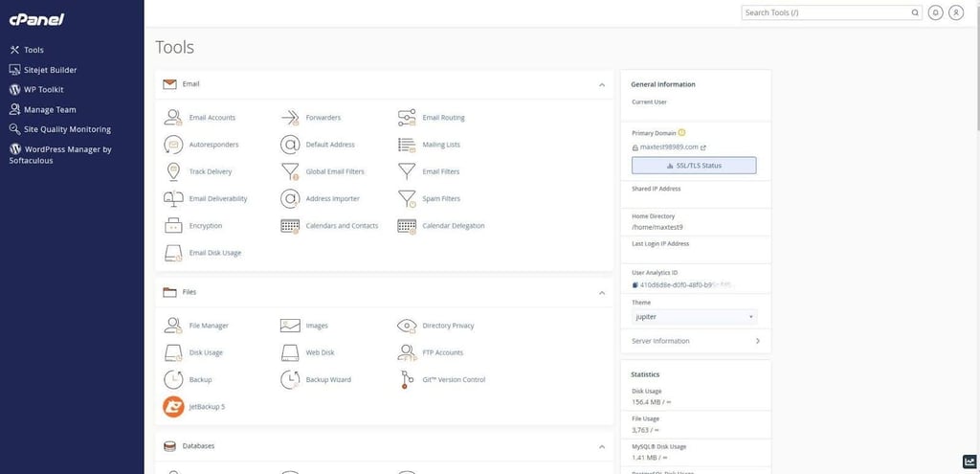The width and height of the screenshot is (980, 474).
Task: Open the maxtest98989.com domain link
Action: pos(669,147)
